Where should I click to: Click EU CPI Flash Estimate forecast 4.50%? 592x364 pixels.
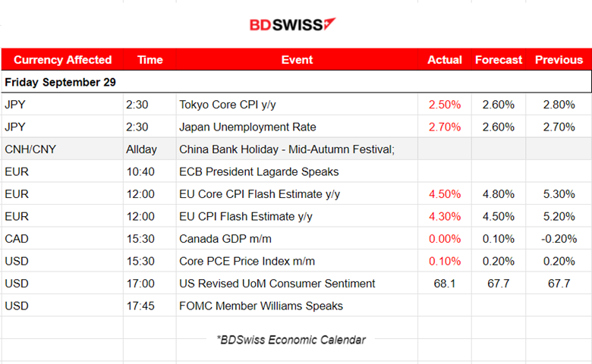(499, 217)
